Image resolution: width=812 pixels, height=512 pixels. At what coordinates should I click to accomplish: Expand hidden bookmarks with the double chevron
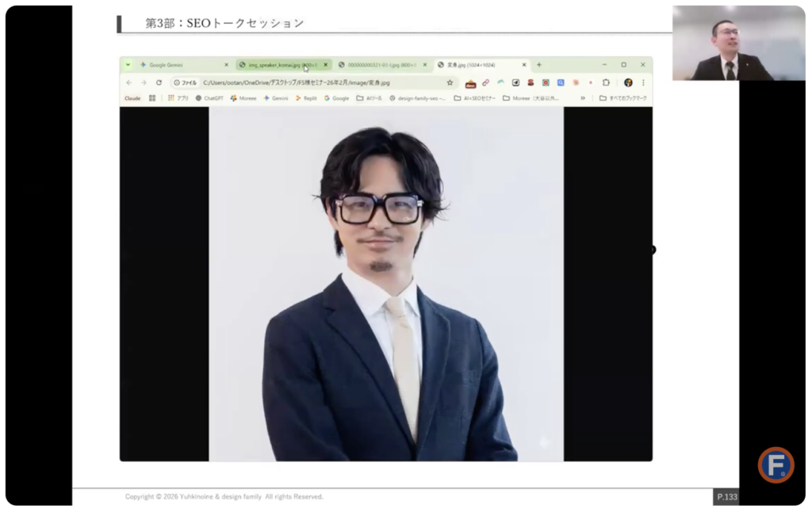pos(583,98)
